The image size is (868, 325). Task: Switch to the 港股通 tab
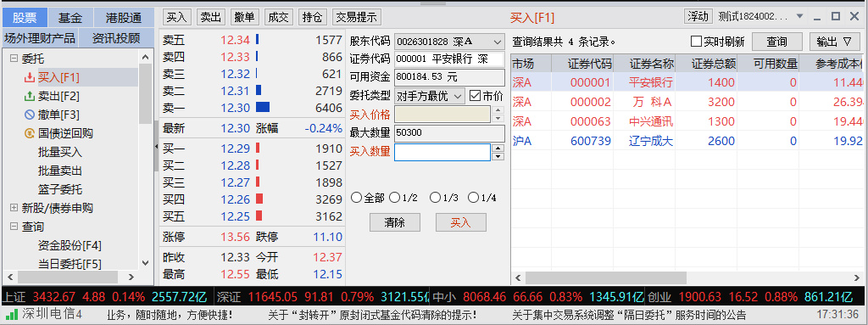point(124,18)
